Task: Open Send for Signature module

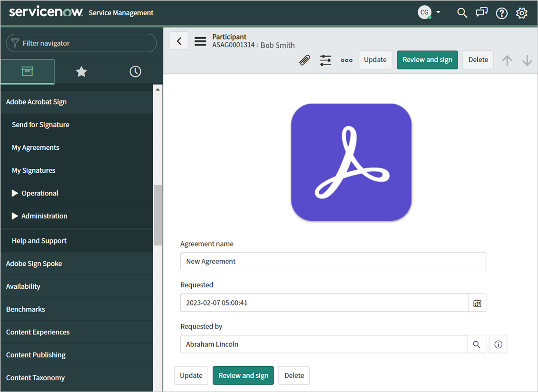Action: click(40, 125)
